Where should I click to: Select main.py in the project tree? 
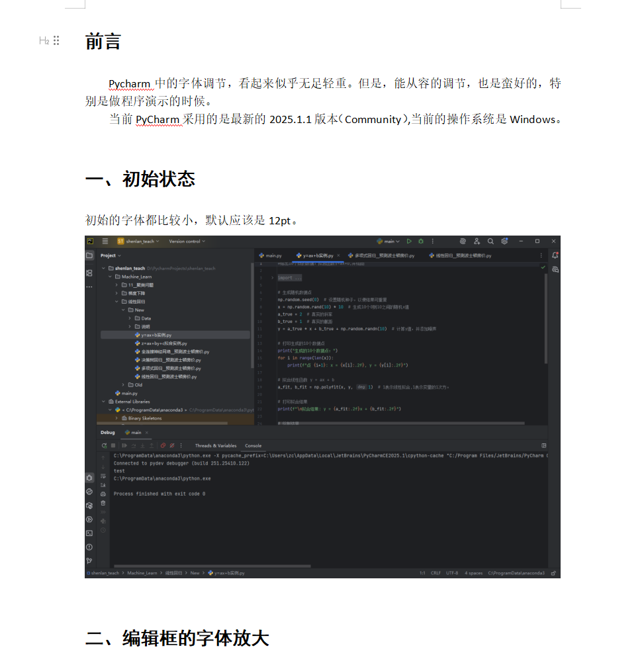[x=126, y=393]
